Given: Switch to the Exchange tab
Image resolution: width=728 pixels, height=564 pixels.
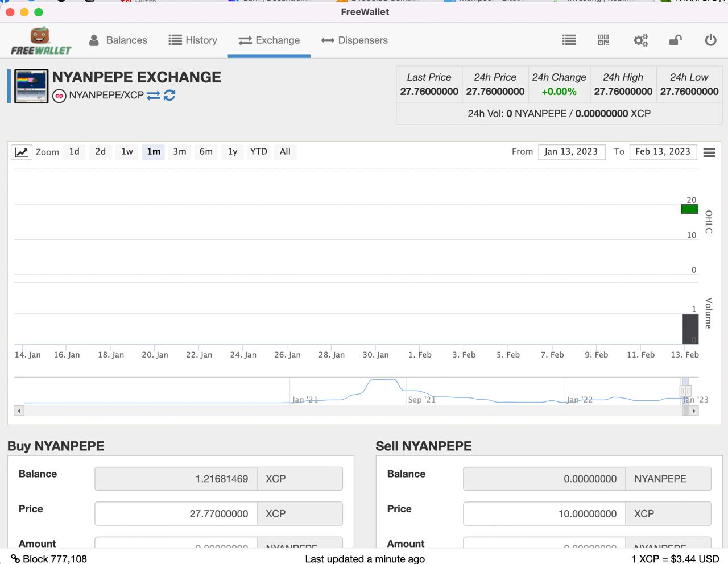Looking at the screenshot, I should [x=269, y=40].
